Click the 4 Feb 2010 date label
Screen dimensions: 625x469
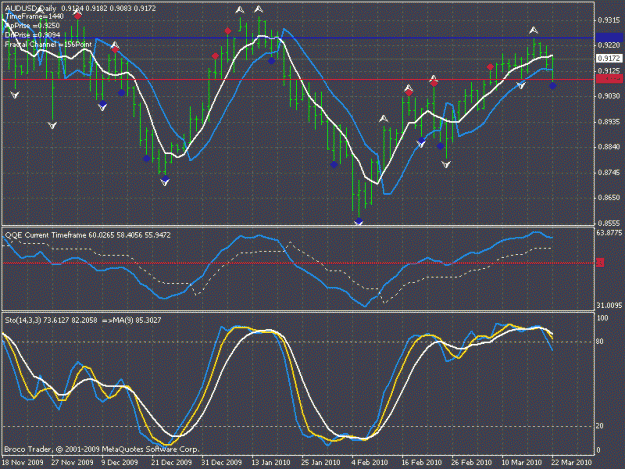[x=369, y=462]
